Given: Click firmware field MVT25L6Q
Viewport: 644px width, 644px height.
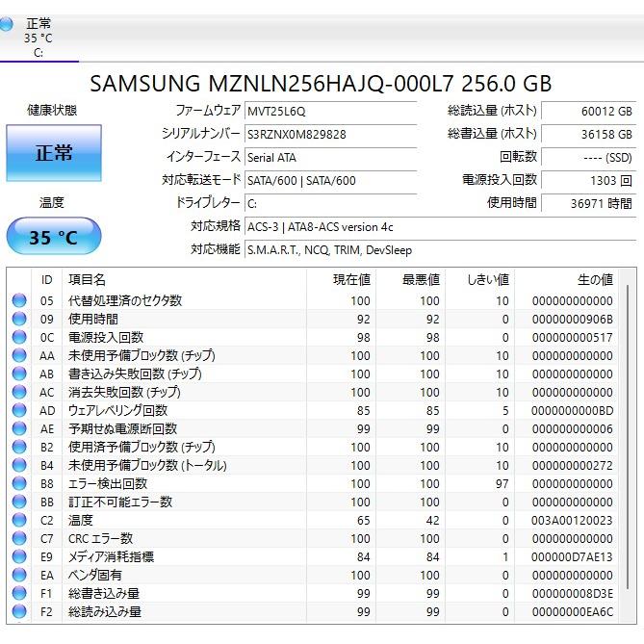Looking at the screenshot, I should 330,112.
